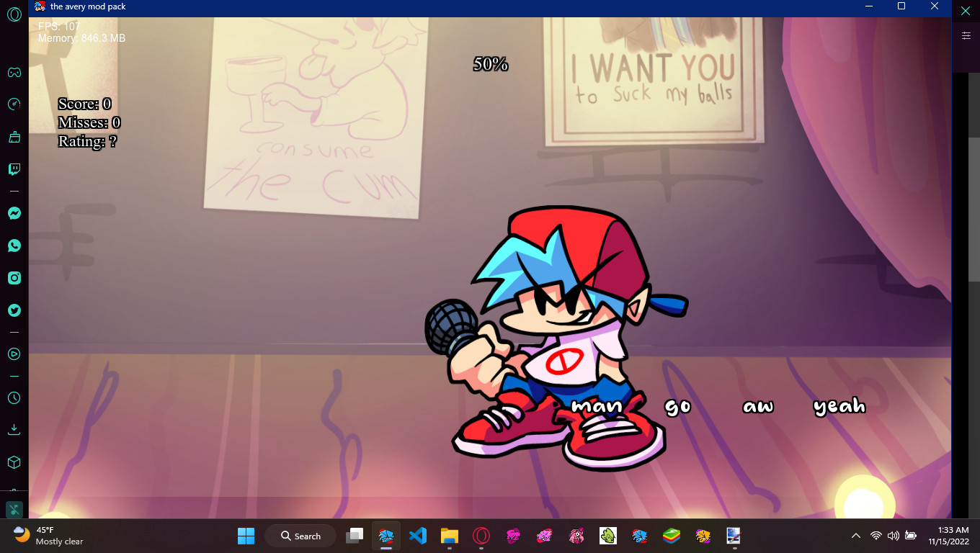
Task: Open the Twitch sidebar panel
Action: point(14,169)
